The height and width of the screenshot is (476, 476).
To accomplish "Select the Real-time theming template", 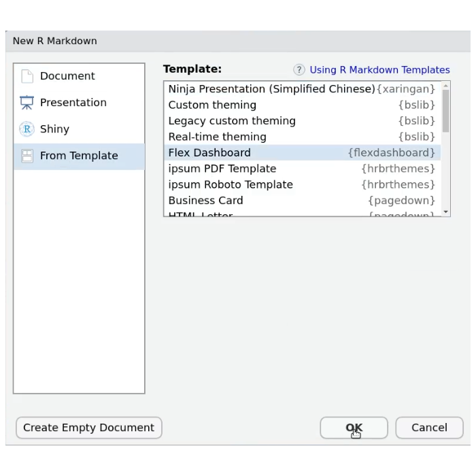I will tap(217, 137).
